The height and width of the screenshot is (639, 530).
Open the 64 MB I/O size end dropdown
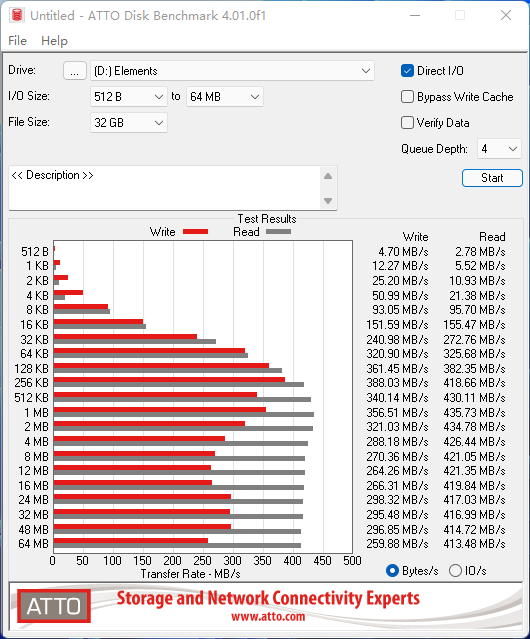[225, 97]
